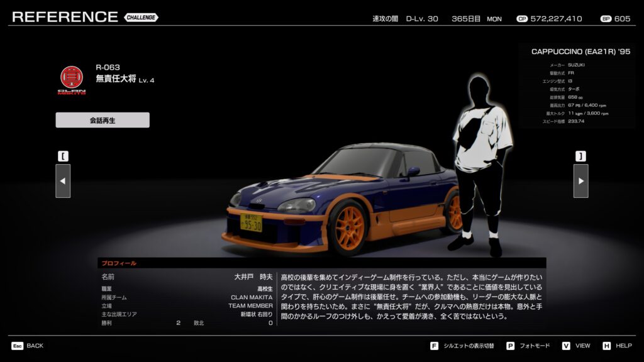
Task: Click the left bracket key hint
Action: click(x=63, y=156)
